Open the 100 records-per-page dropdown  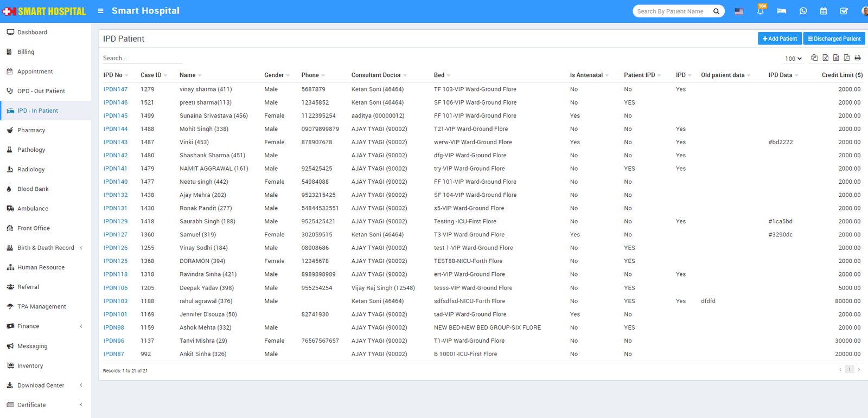[x=793, y=59]
